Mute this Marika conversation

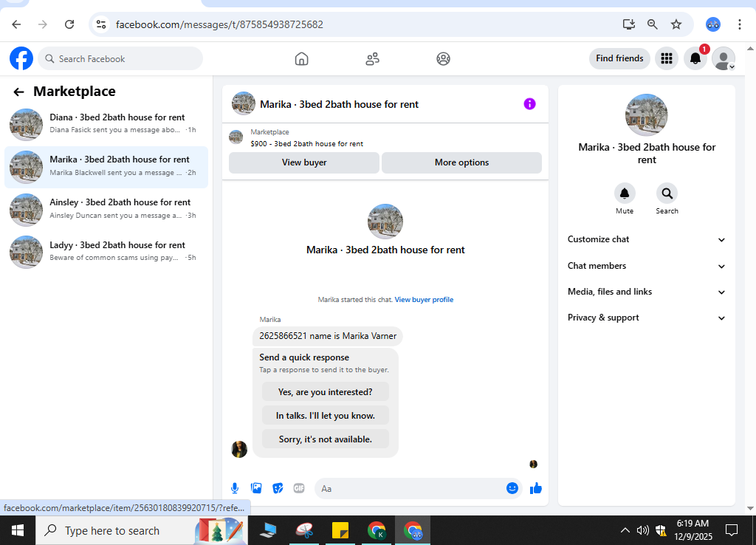(625, 199)
